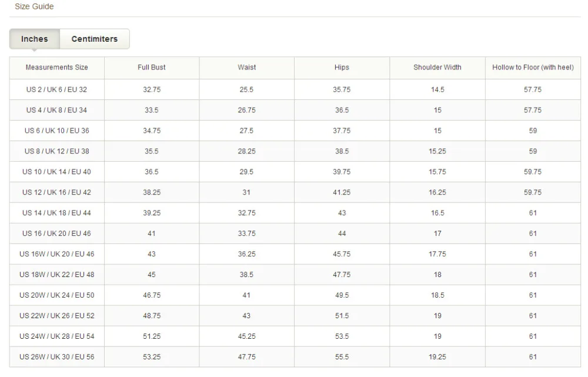The image size is (588, 377).
Task: Switch to the Centimiters tab
Action: [x=95, y=39]
